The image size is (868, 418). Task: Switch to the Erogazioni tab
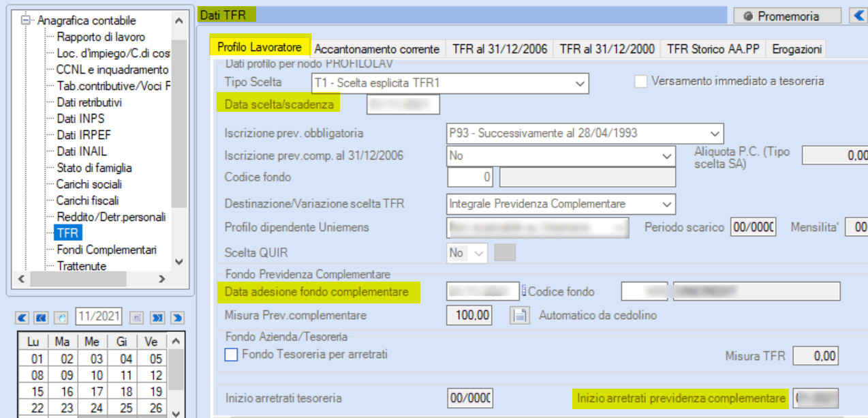[796, 49]
